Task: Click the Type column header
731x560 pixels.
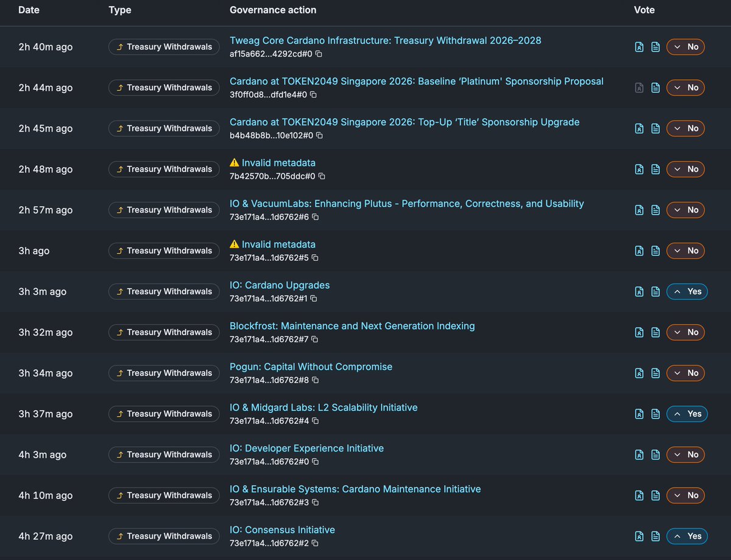Action: 119,10
